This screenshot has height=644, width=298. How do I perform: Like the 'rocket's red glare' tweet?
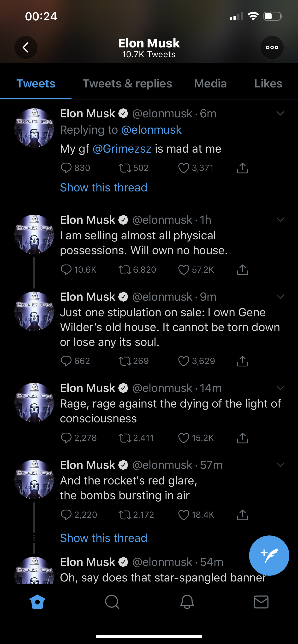[184, 515]
